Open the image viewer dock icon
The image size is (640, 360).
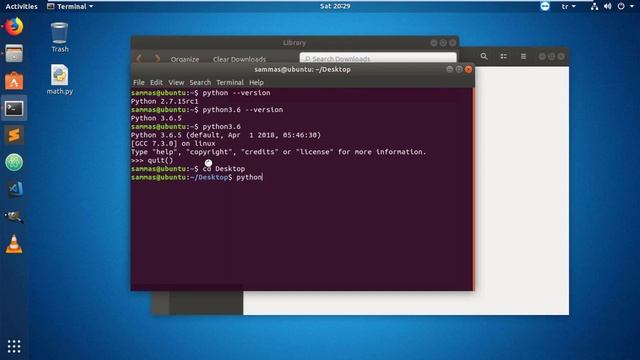14,217
